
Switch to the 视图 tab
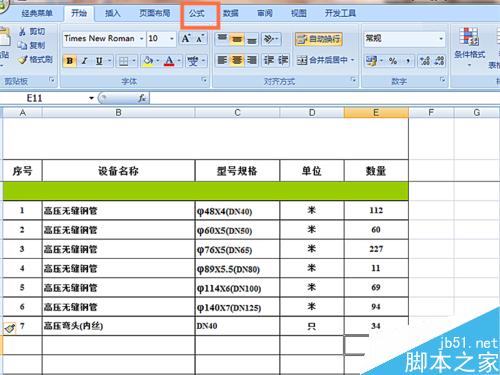299,13
